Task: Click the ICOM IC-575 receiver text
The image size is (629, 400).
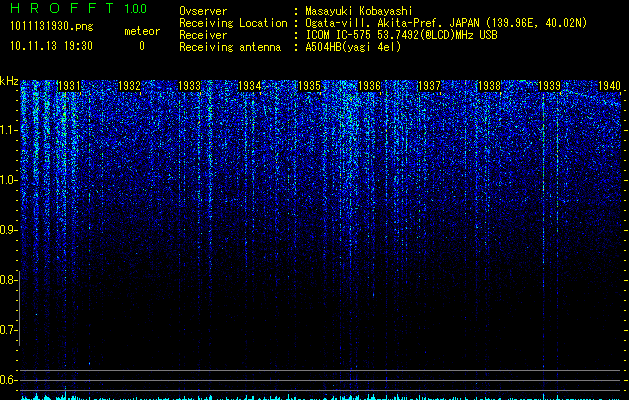Action: click(x=401, y=35)
